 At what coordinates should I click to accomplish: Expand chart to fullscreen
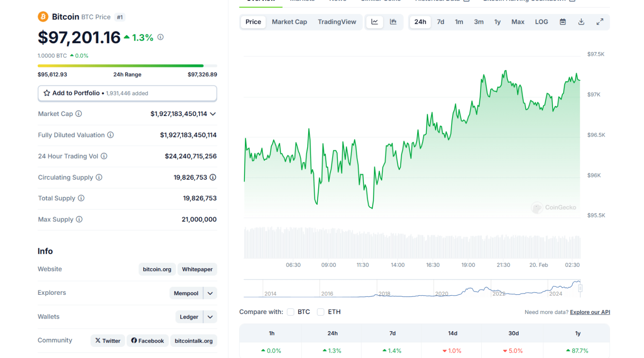(600, 22)
